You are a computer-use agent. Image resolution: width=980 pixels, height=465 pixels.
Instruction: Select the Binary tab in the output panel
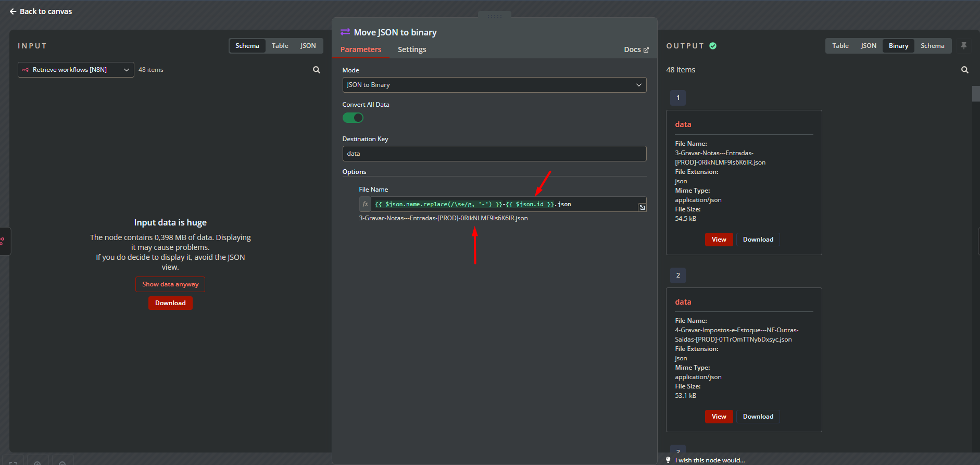[899, 46]
